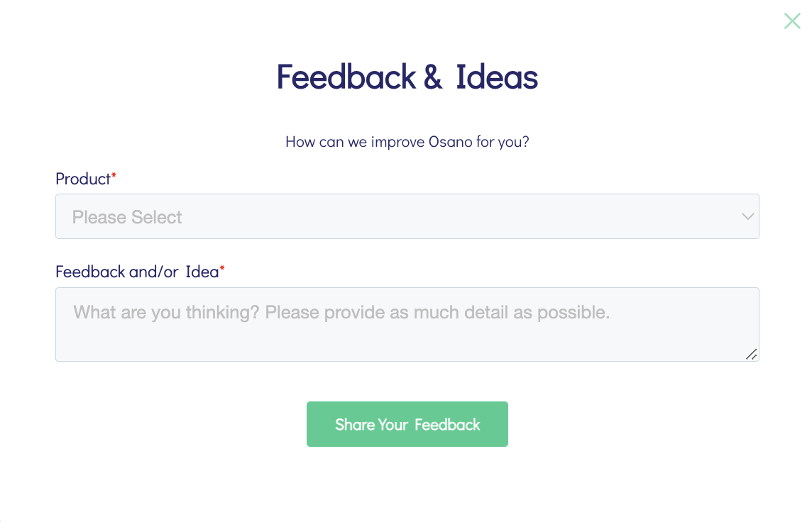
Task: Click the 'Feedback & Ideas' heading
Action: (407, 77)
